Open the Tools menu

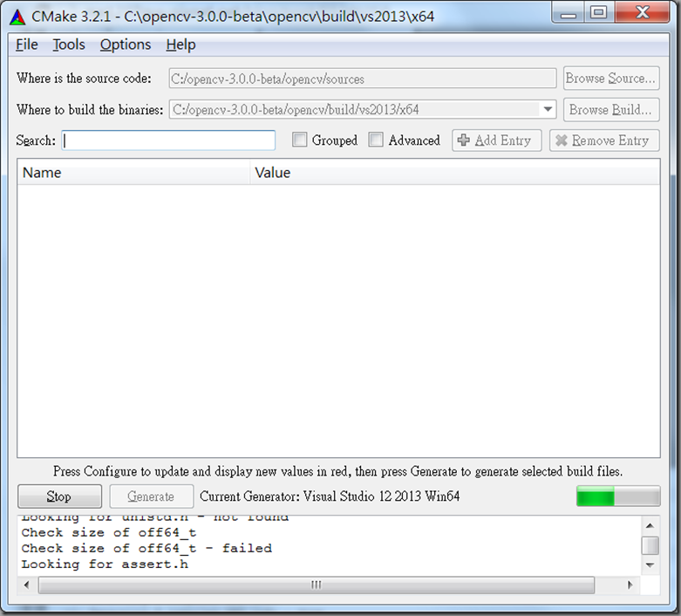(x=69, y=44)
